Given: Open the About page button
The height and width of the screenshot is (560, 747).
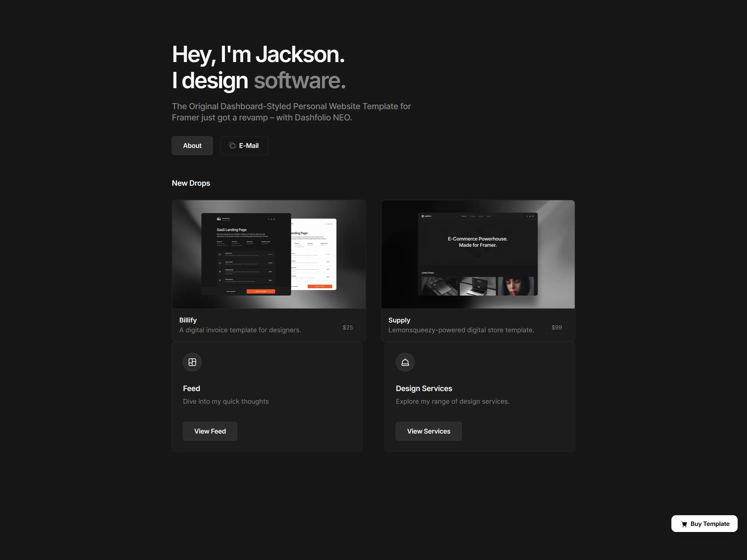Looking at the screenshot, I should tap(192, 146).
